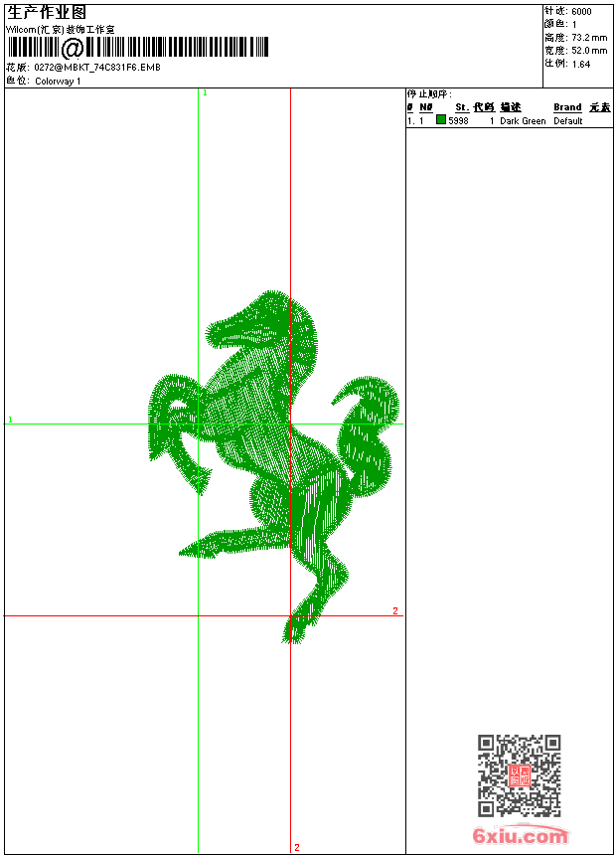Select the height value '73.2 mm'
This screenshot has width=616, height=855.
click(x=589, y=38)
